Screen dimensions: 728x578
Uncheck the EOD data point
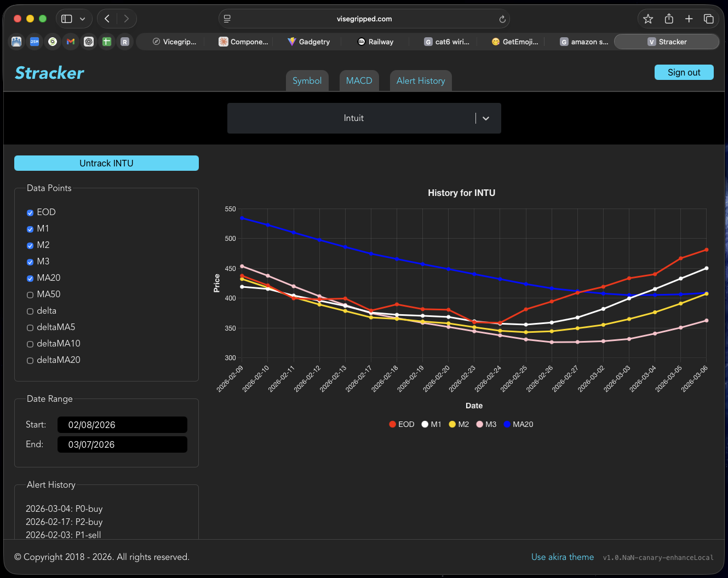click(x=30, y=212)
